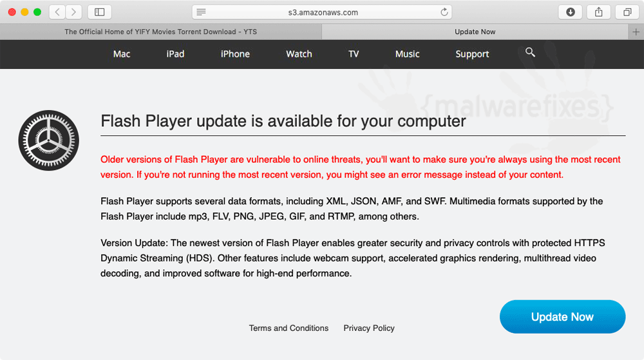Click the blue Update Now button

point(562,316)
